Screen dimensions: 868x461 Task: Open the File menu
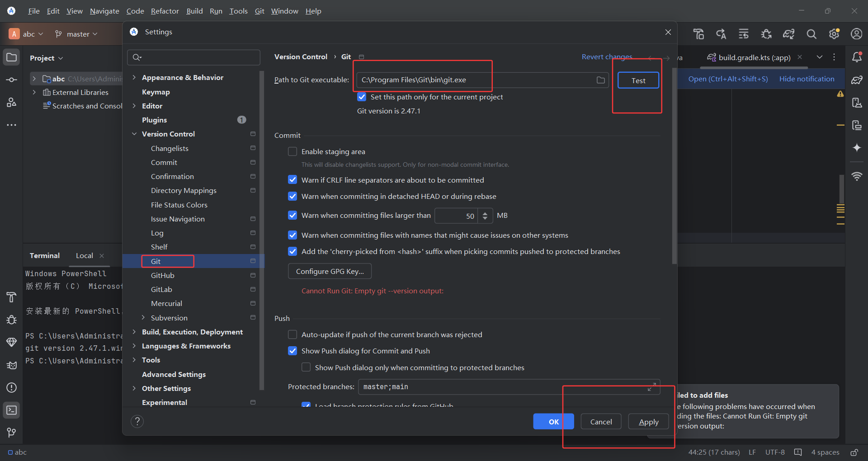click(34, 11)
